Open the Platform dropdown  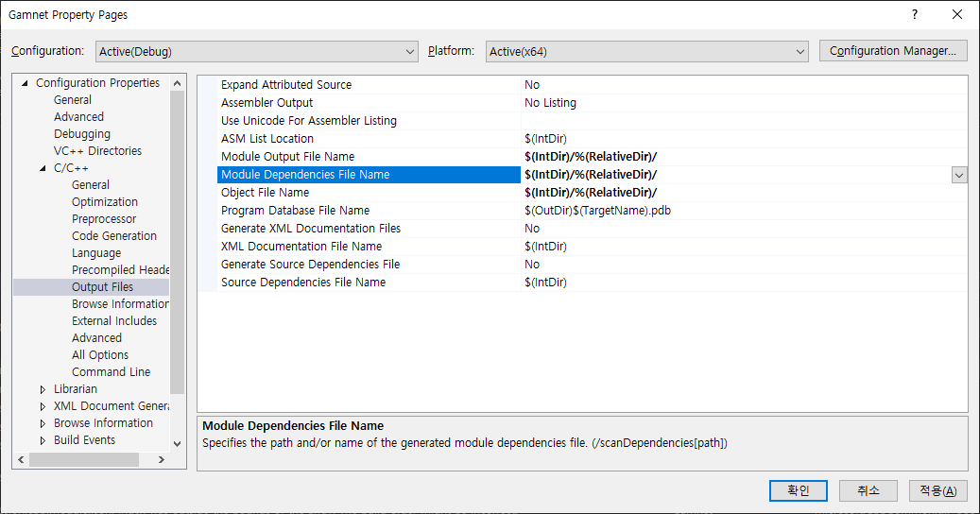(x=646, y=51)
